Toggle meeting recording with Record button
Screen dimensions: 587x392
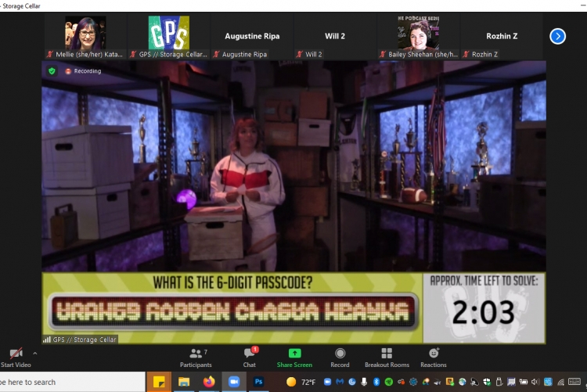340,357
